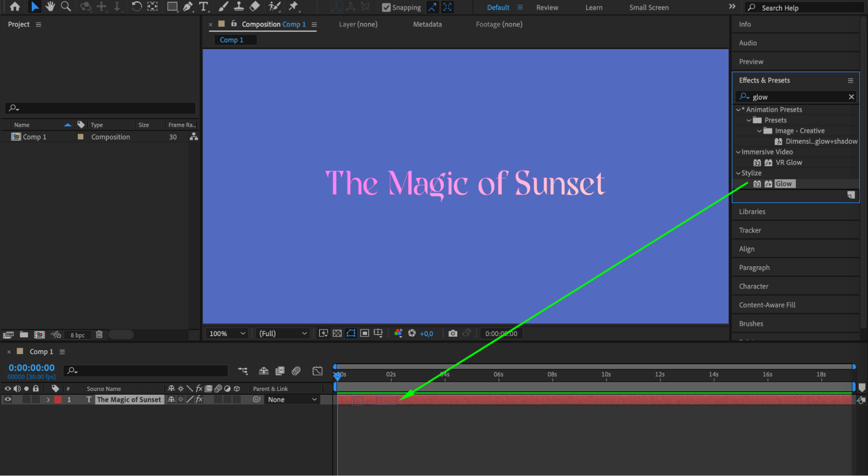Collapse the Stylize effects category
The width and height of the screenshot is (868, 476).
tap(738, 173)
